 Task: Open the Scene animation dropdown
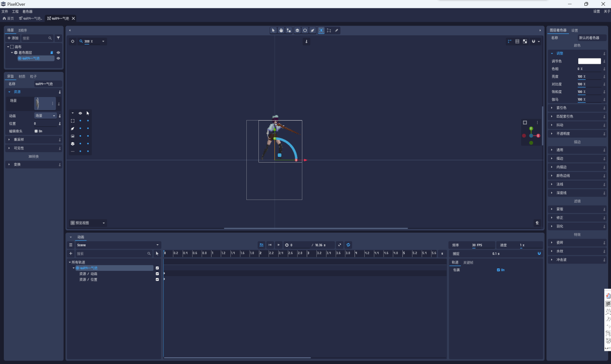[117, 245]
